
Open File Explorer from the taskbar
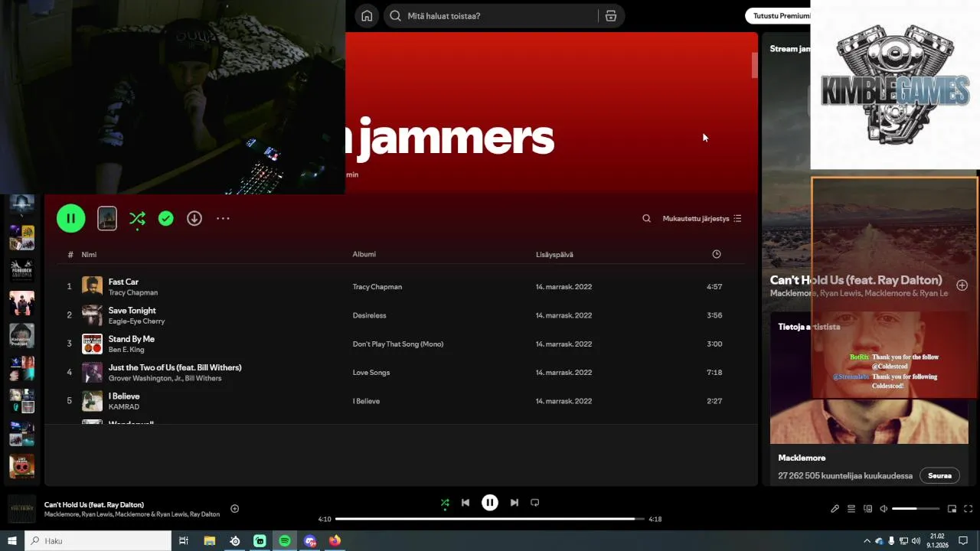210,541
